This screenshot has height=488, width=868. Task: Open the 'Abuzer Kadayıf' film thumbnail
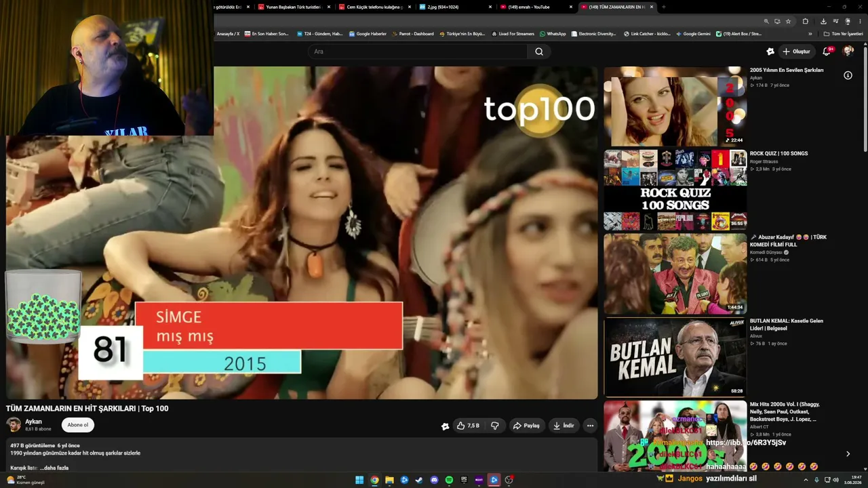click(675, 274)
